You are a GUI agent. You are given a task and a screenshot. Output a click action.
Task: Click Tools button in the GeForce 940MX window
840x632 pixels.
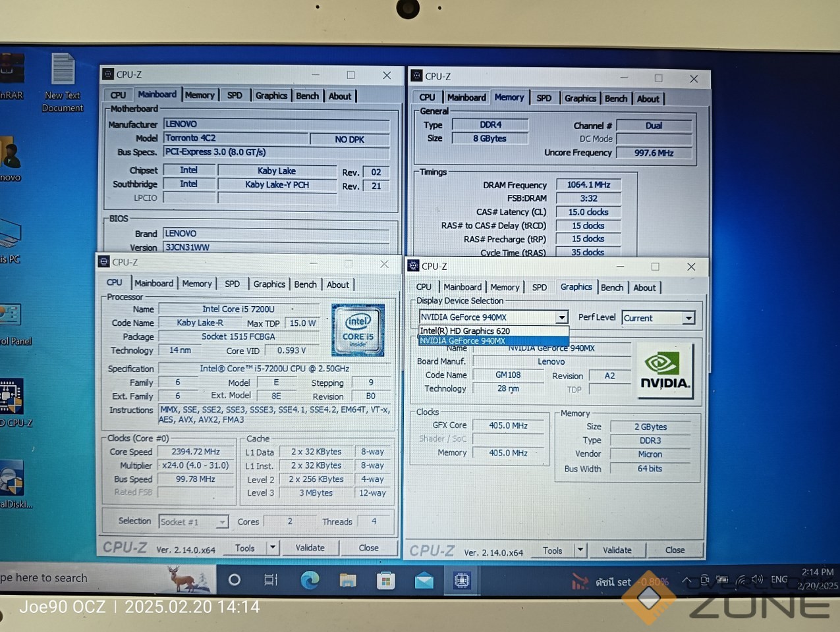(x=553, y=550)
